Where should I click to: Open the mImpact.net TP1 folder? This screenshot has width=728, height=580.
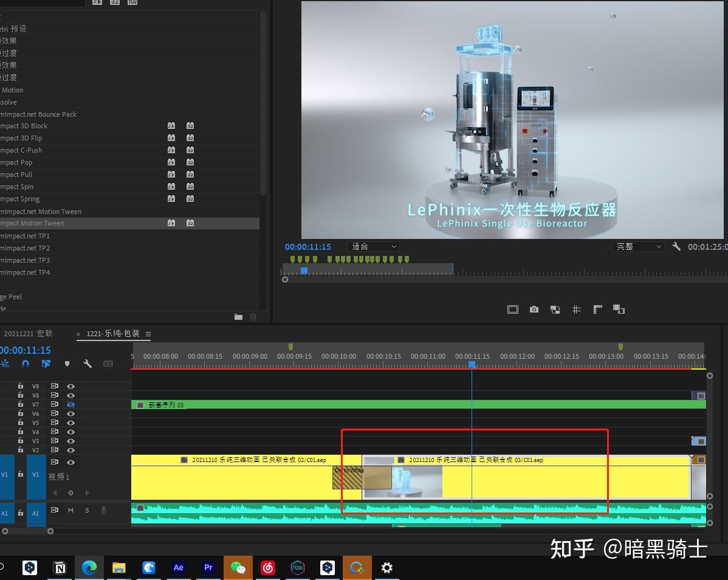point(25,236)
